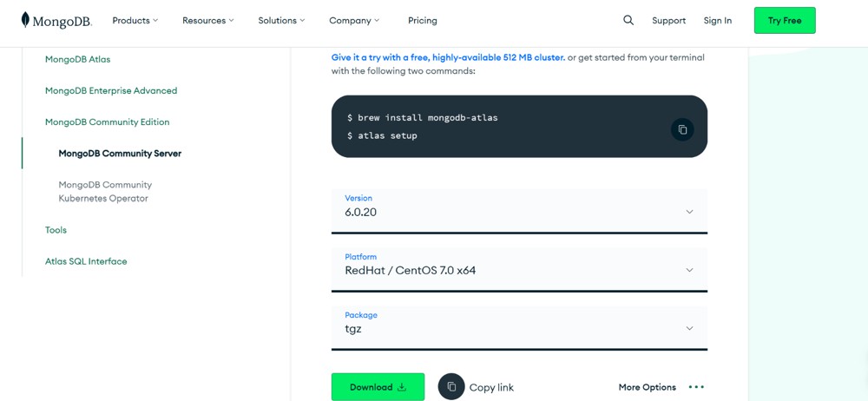This screenshot has height=401, width=868.
Task: Copy the brew install commands
Action: (682, 129)
